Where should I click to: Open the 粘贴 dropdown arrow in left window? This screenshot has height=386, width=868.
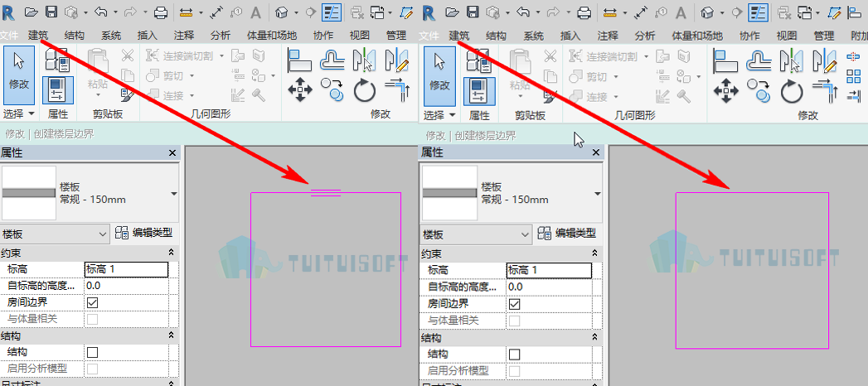pyautogui.click(x=98, y=95)
